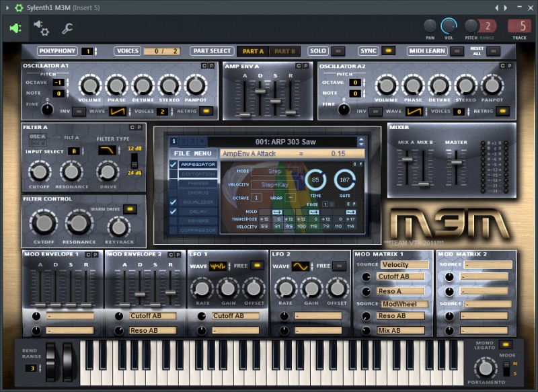
Task: Switch to Part B
Action: [x=284, y=52]
